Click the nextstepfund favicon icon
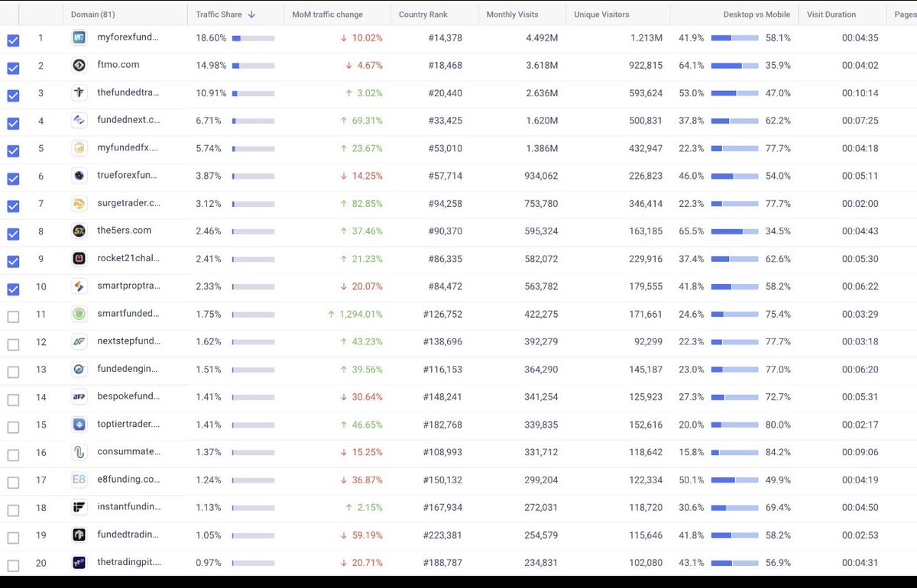Viewport: 917px width, 588px height. 79,341
